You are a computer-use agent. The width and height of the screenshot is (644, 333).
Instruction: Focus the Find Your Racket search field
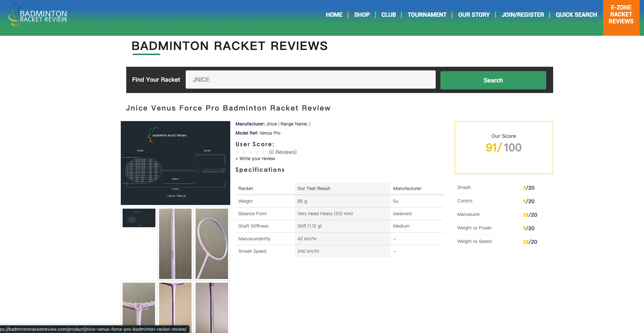(x=310, y=80)
